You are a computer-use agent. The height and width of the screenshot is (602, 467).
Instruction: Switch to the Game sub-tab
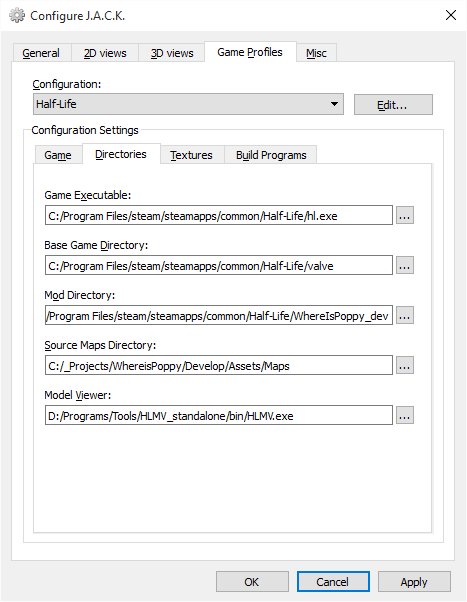pos(58,155)
